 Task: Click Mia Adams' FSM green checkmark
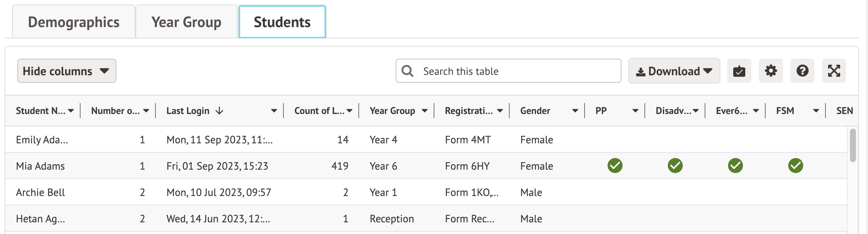(795, 166)
